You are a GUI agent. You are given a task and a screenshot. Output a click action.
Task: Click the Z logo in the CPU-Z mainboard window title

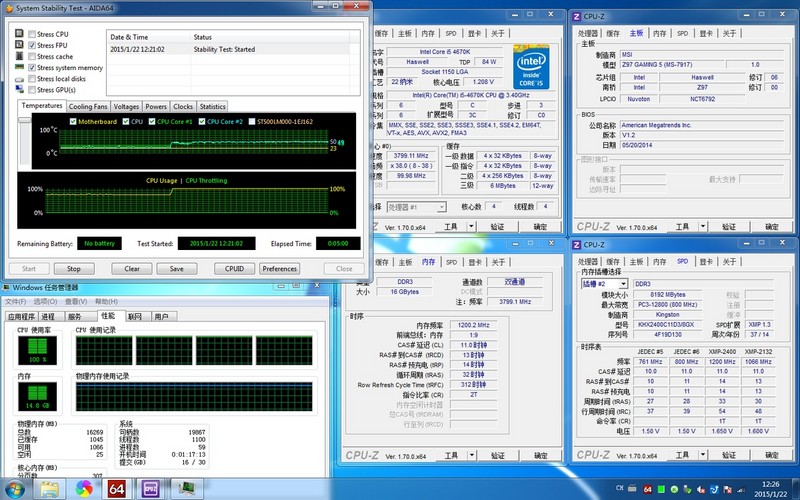577,16
